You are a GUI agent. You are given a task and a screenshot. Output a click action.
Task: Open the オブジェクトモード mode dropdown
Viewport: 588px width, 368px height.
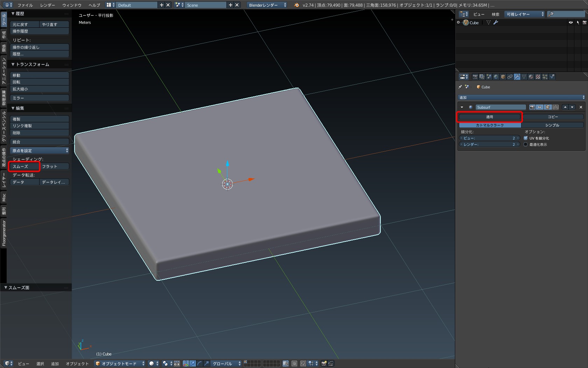(120, 363)
